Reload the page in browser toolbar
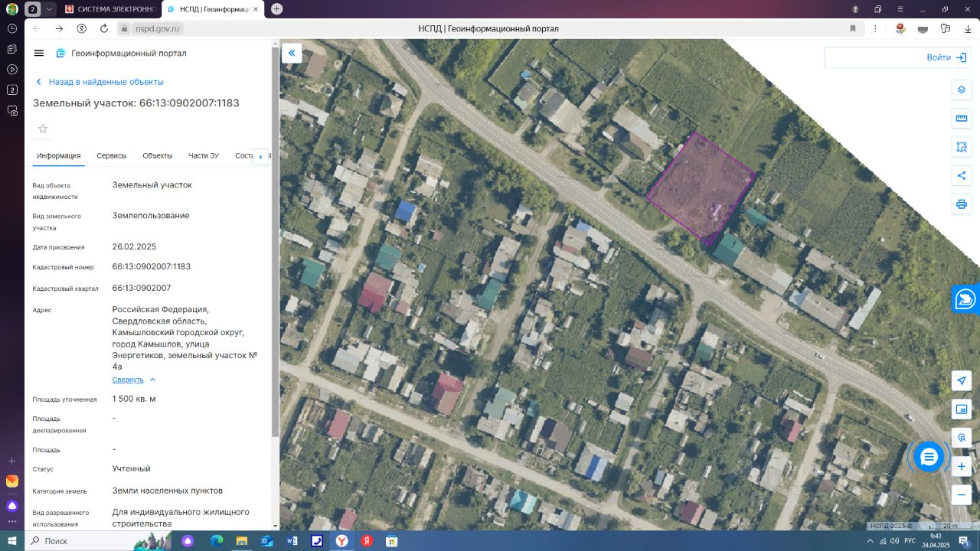 pyautogui.click(x=104, y=28)
